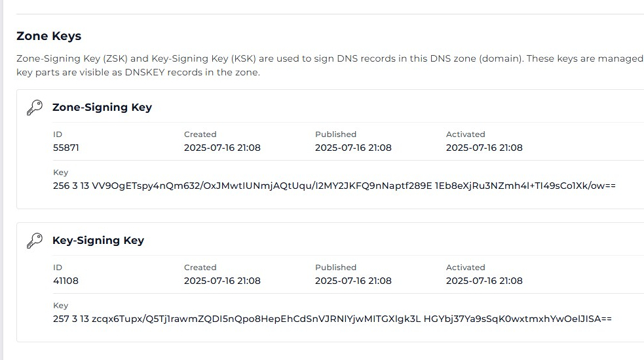
Task: Click the Zone-Signing Key Published date value
Action: [x=353, y=148]
